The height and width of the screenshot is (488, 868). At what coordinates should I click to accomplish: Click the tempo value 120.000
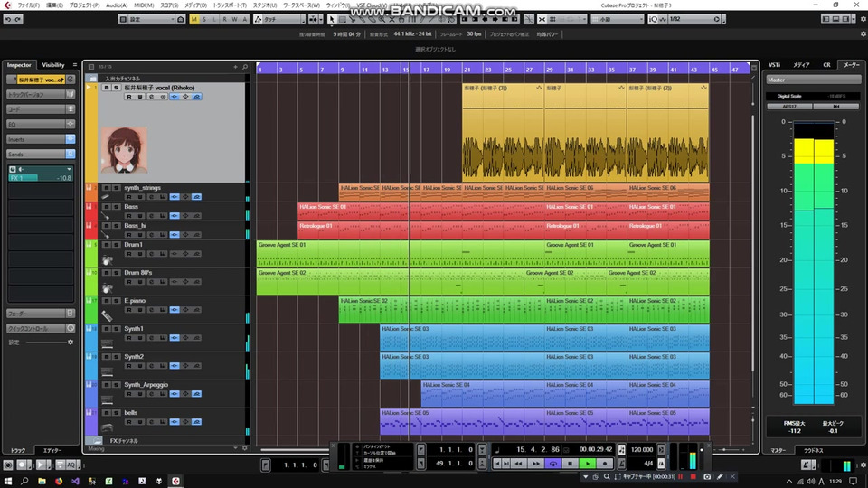pyautogui.click(x=642, y=450)
